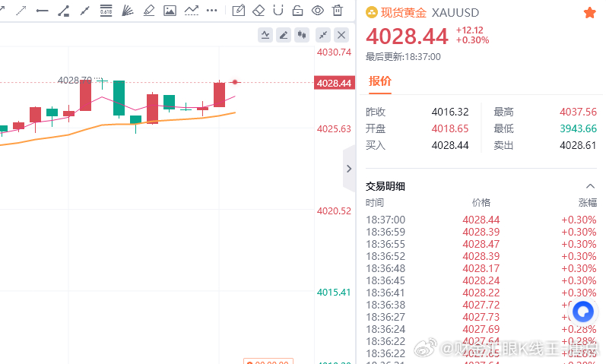Select the horizontal ray line tool

[x=42, y=11]
